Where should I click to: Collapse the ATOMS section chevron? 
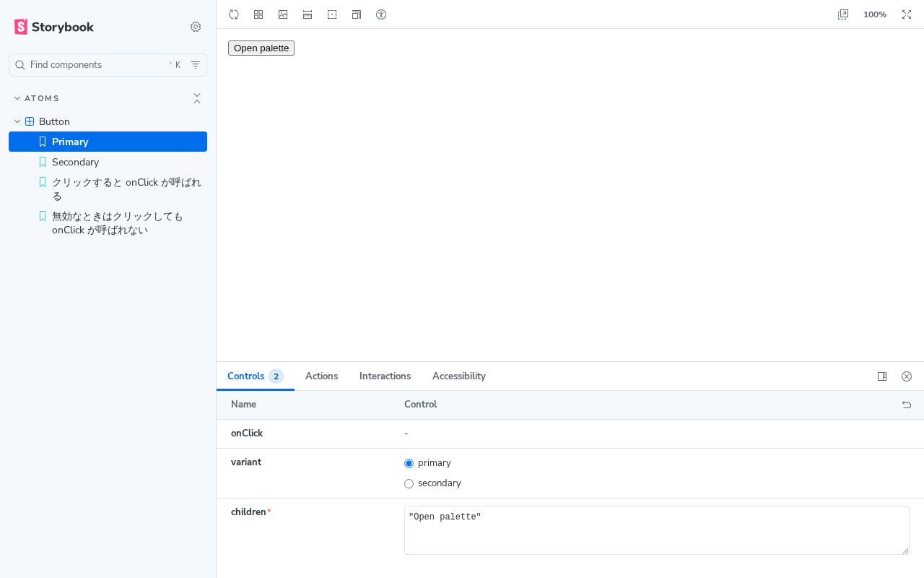click(x=17, y=98)
